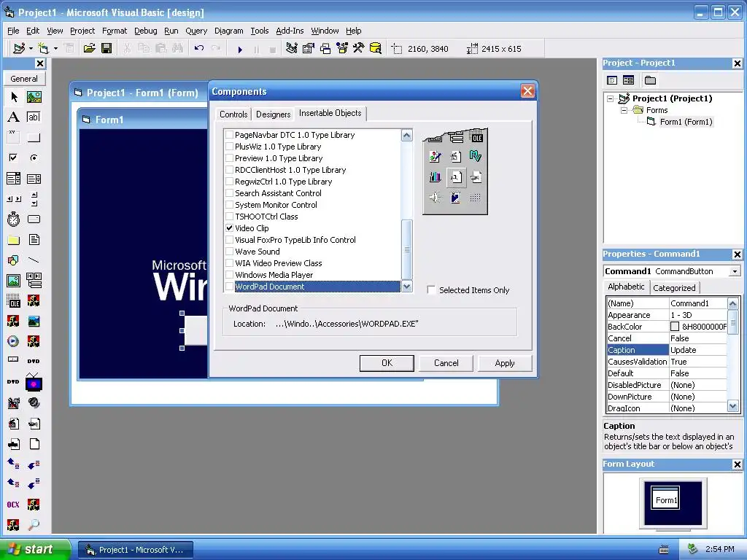Check Search Assistant Control checkbox

click(x=230, y=193)
